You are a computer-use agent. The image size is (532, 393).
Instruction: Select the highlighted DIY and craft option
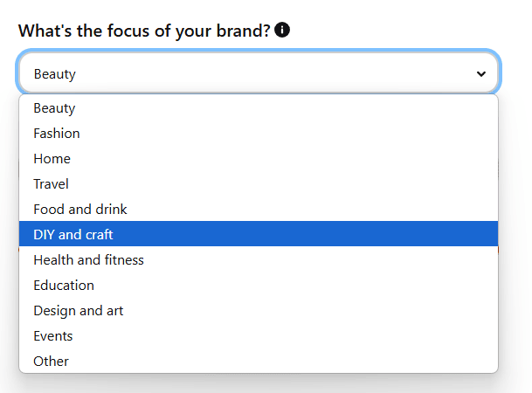[x=259, y=234]
